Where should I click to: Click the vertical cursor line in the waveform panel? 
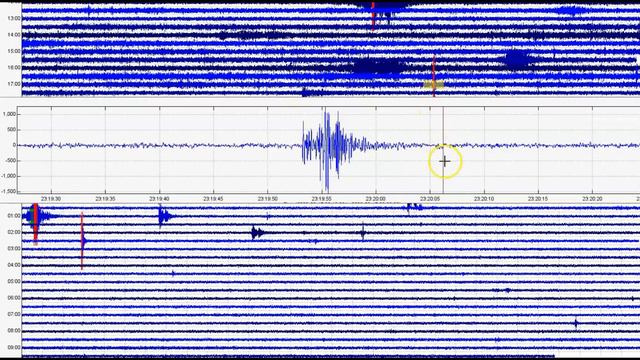tap(443, 150)
